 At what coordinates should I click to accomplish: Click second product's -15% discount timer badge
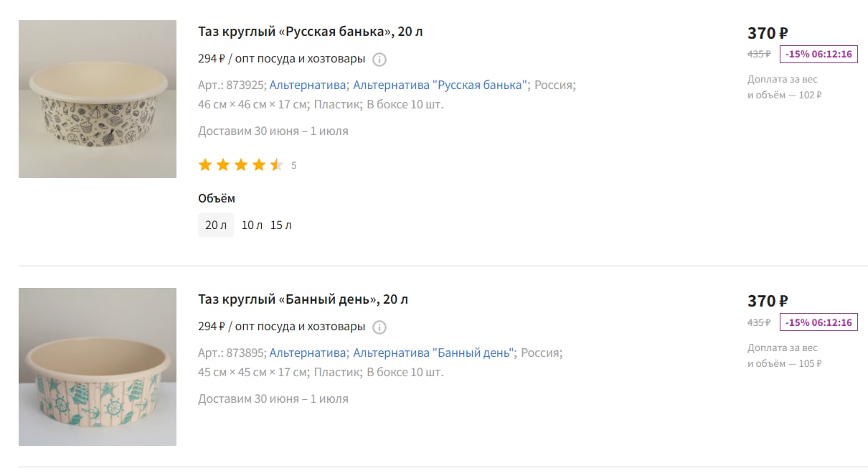point(819,322)
